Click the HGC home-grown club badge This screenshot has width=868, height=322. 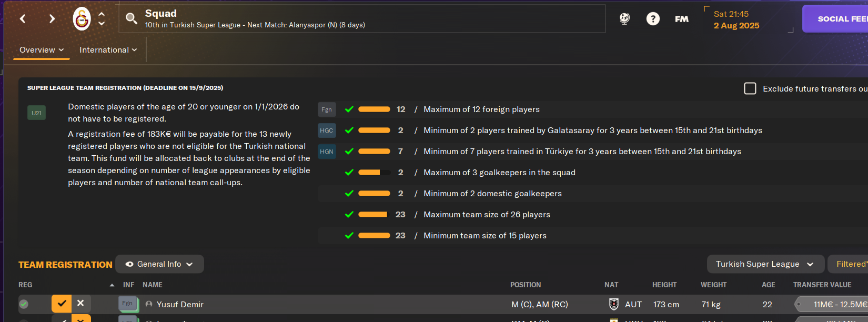pos(327,130)
